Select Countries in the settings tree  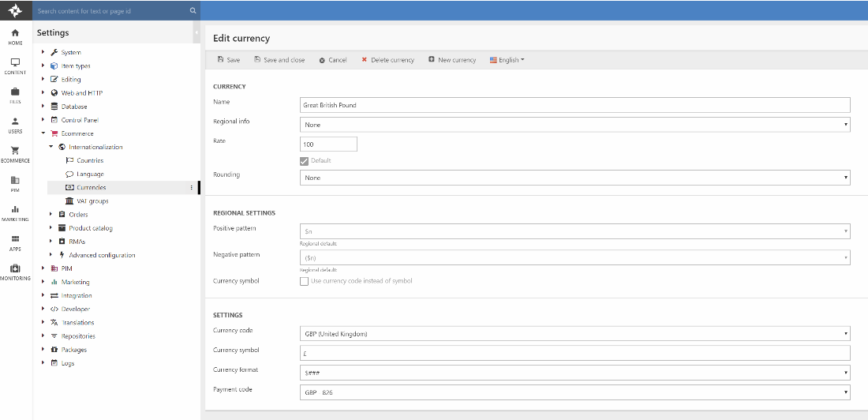point(90,161)
